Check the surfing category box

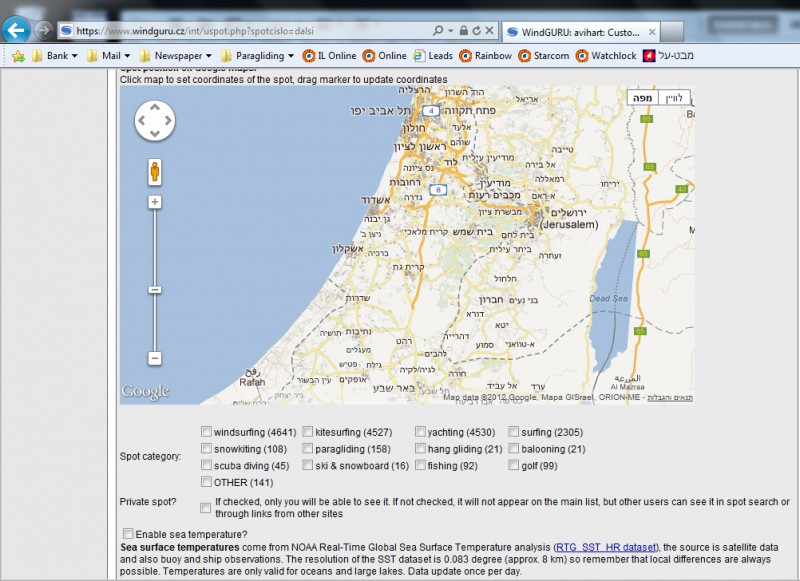click(513, 432)
